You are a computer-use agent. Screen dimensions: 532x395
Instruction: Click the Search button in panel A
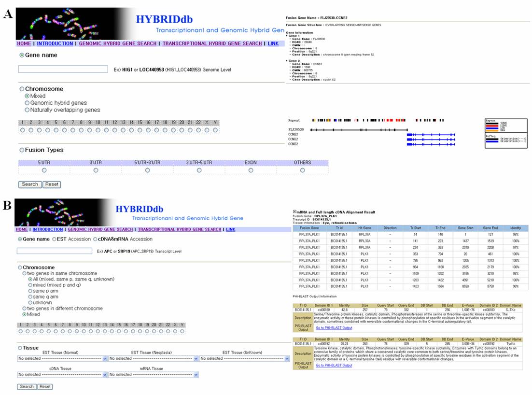[30, 184]
